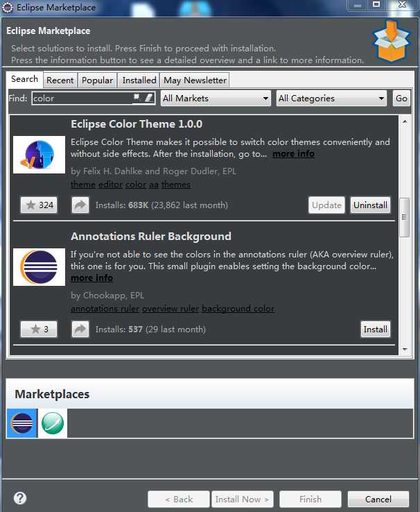Share the Annotations Ruler Background solution

tap(80, 329)
